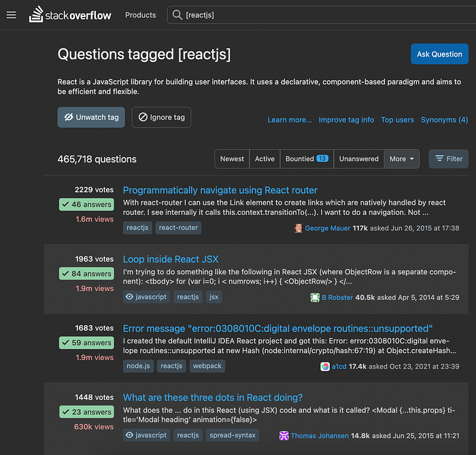Open question Loop inside React JSX
The width and height of the screenshot is (476, 455).
(171, 259)
